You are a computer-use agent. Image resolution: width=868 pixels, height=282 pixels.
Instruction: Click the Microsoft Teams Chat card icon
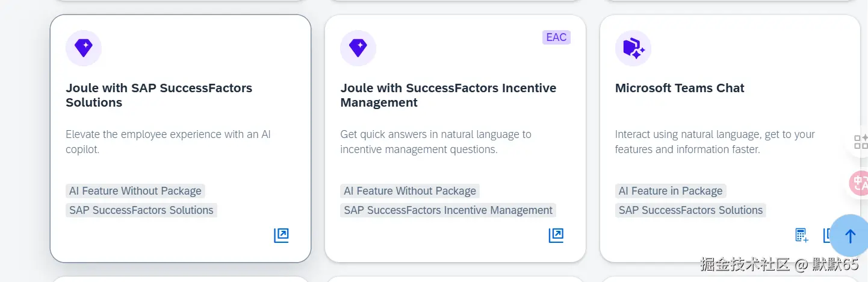pos(633,48)
